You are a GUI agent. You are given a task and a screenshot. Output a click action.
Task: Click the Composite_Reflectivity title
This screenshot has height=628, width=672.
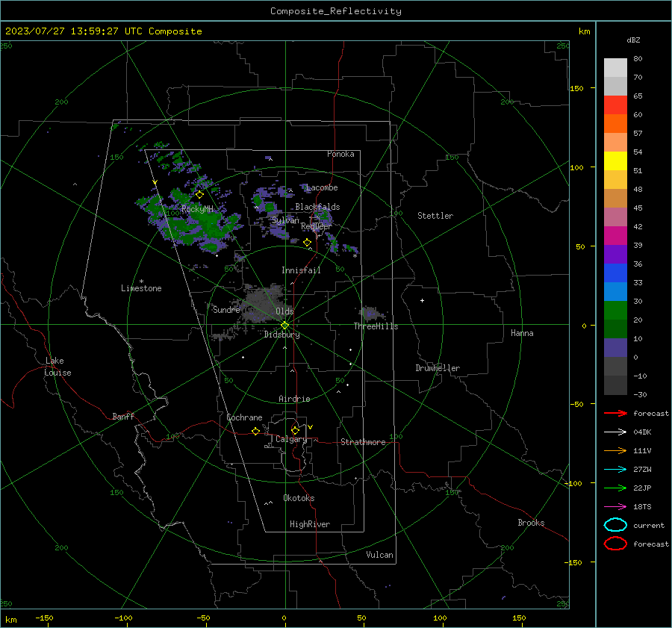point(335,11)
